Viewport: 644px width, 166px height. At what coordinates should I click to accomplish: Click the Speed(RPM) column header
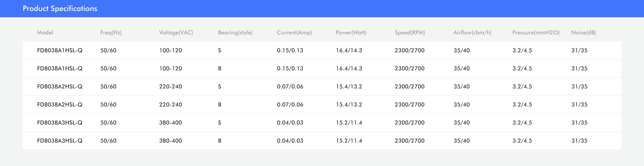tap(410, 33)
